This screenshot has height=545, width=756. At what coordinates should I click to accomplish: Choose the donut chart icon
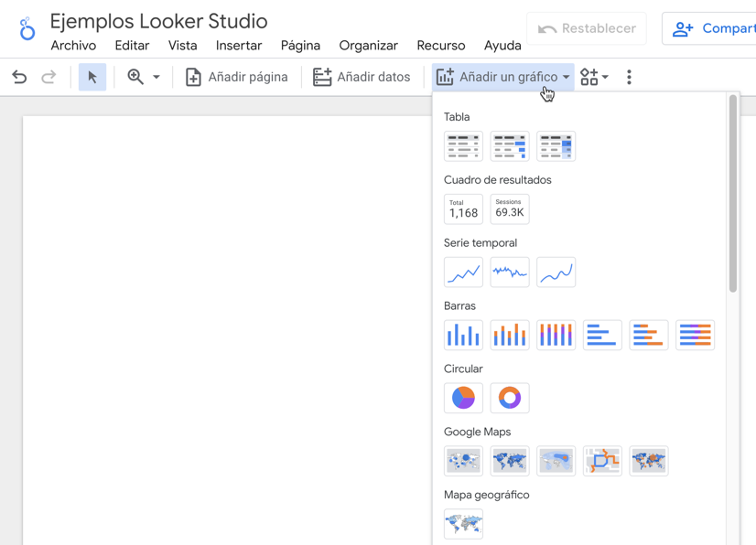[x=510, y=398]
